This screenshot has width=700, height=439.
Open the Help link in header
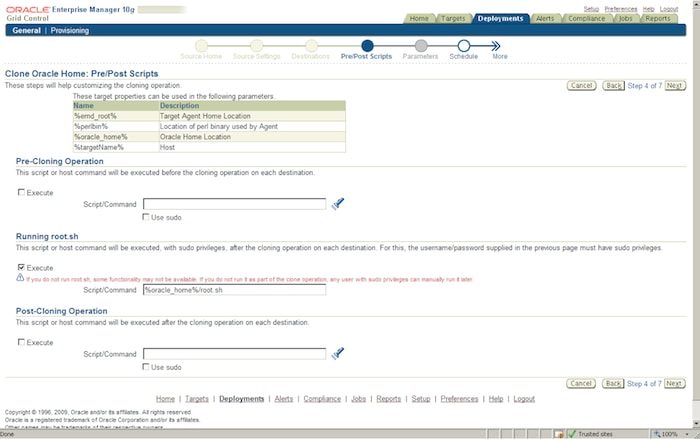pos(648,9)
